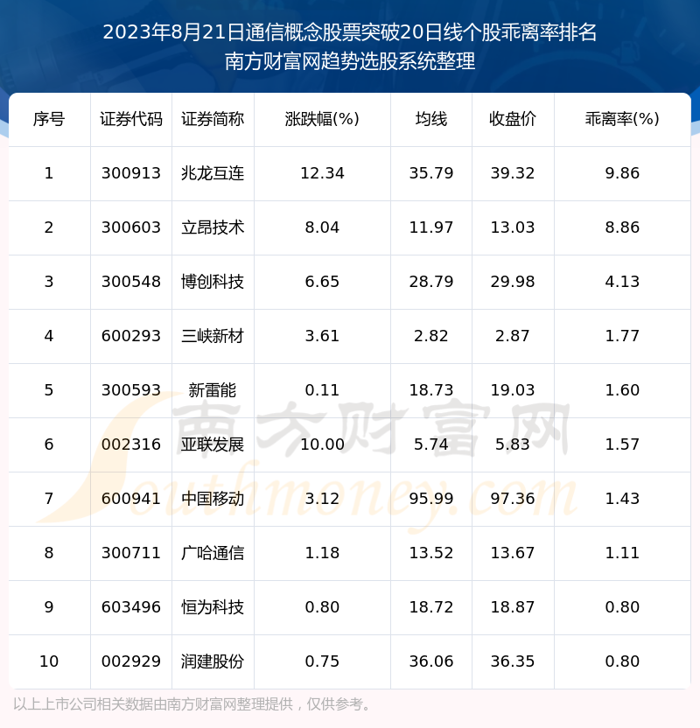
Task: Click the 97.36 closing price
Action: click(x=513, y=499)
